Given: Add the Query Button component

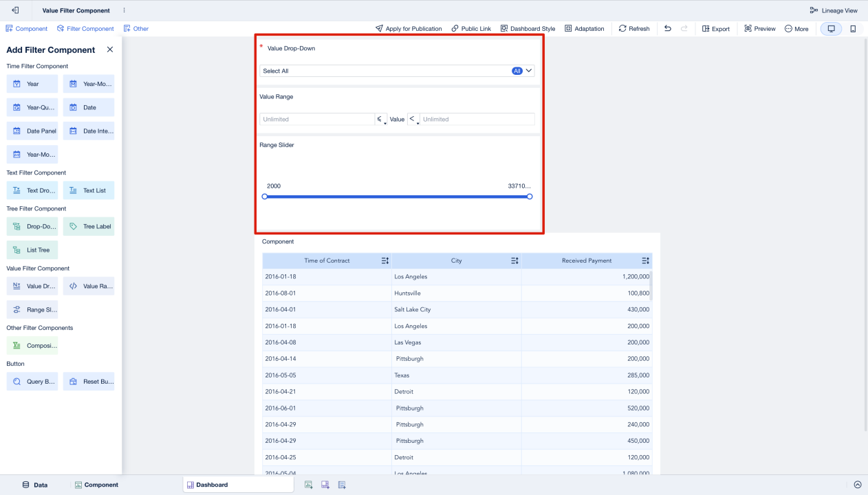Looking at the screenshot, I should 32,382.
